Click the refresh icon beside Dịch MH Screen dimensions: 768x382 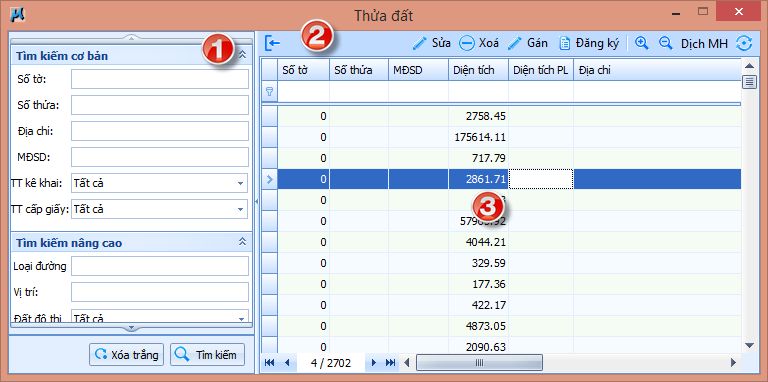point(744,44)
